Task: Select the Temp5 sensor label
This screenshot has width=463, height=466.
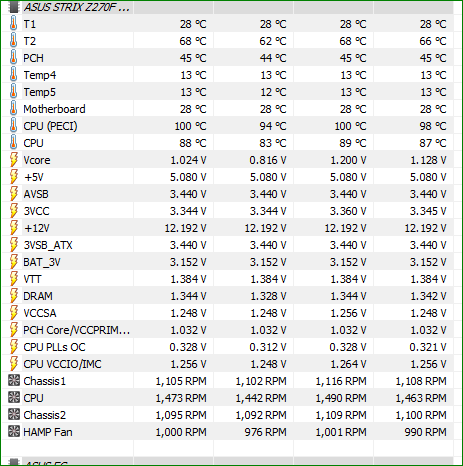Action: [x=39, y=92]
